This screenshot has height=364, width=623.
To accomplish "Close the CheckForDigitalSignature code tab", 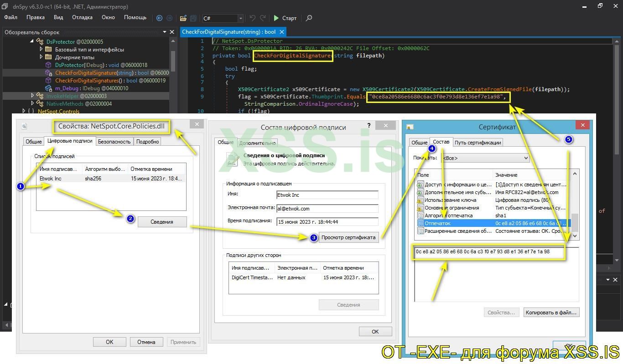I will (282, 32).
